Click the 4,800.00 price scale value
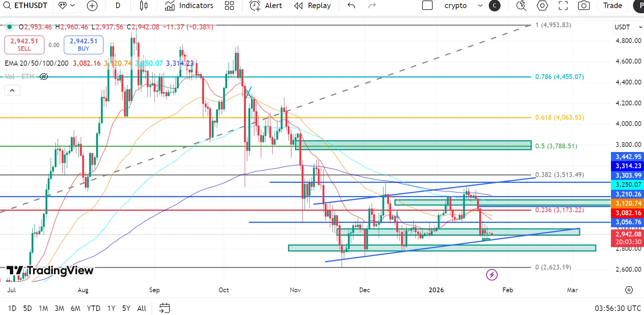The width and height of the screenshot is (644, 315). pyautogui.click(x=628, y=41)
